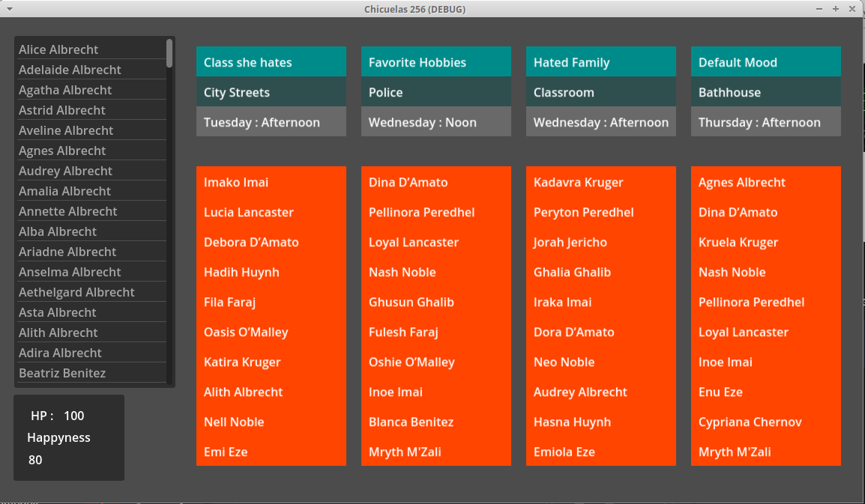Choose Adira Albrecht from the list
Screen dimensions: 865x504
91,353
